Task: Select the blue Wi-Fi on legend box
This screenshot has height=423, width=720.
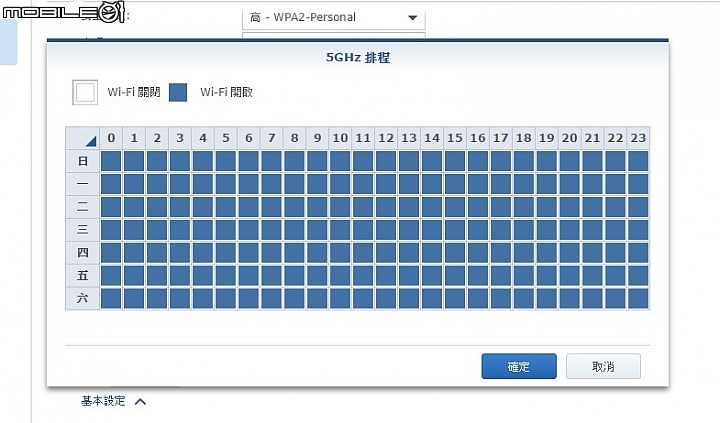Action: [178, 92]
